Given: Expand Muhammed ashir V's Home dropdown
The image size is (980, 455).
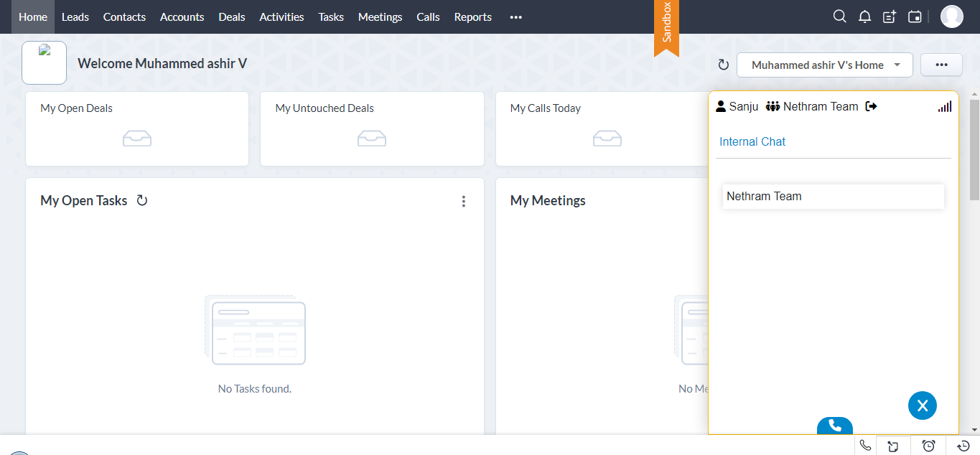Looking at the screenshot, I should (824, 65).
